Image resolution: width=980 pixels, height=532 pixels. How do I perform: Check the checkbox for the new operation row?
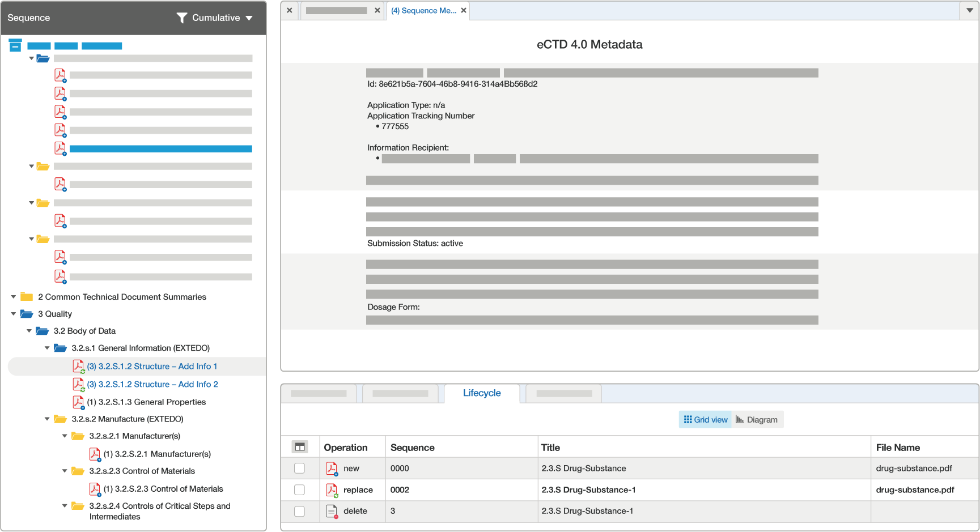click(x=300, y=469)
